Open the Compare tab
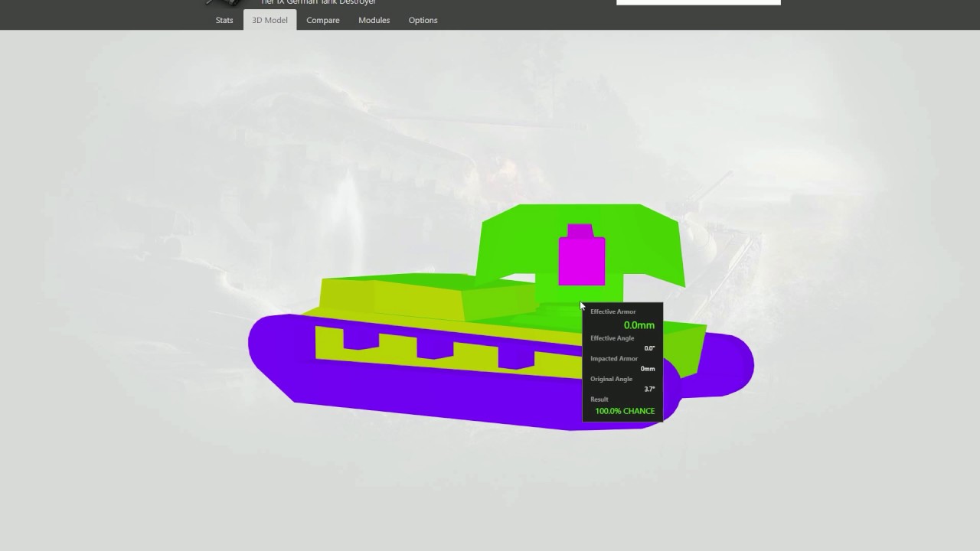 click(323, 20)
